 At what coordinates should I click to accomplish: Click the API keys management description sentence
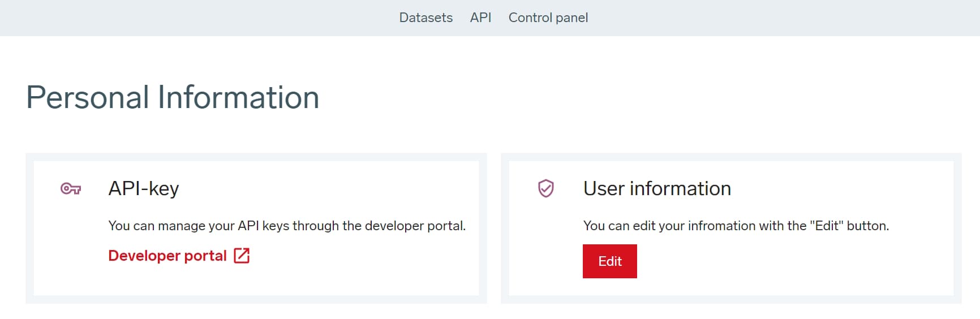click(287, 226)
